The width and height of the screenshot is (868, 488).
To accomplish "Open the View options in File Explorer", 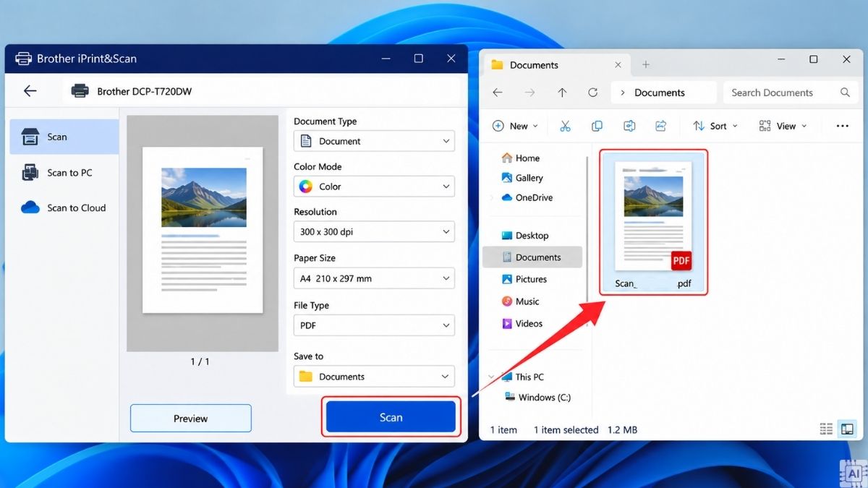I will tap(783, 126).
